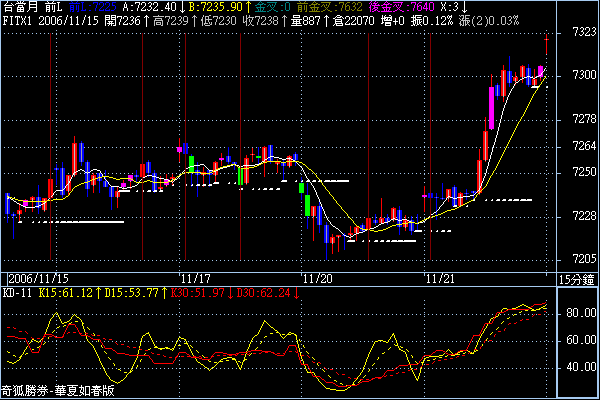Click the 7323 price axis label
600x400 pixels.
tap(578, 33)
